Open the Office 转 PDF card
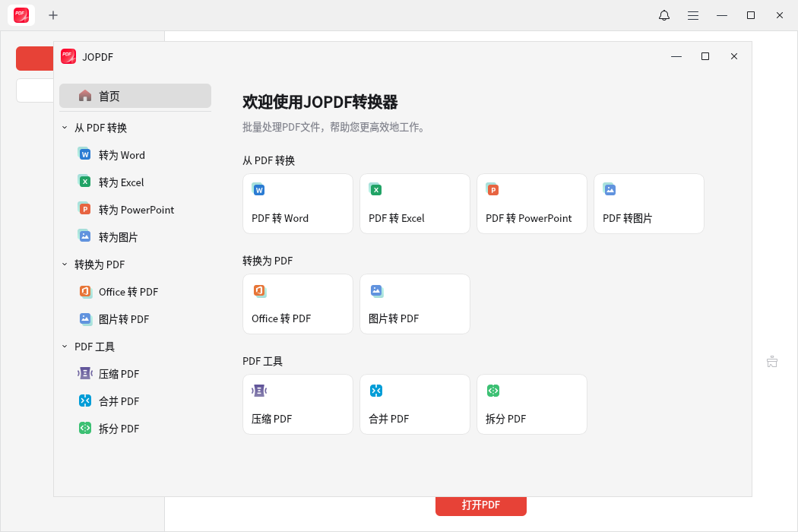 [x=298, y=304]
